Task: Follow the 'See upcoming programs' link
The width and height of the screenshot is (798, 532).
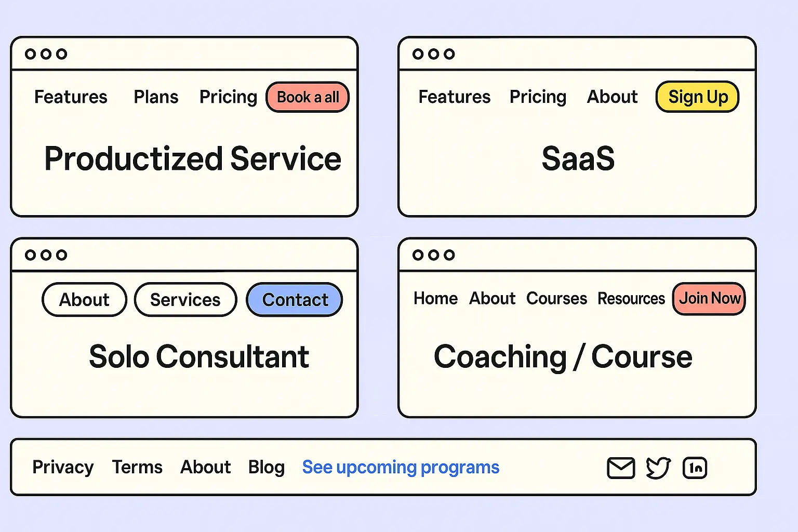Action: [401, 468]
